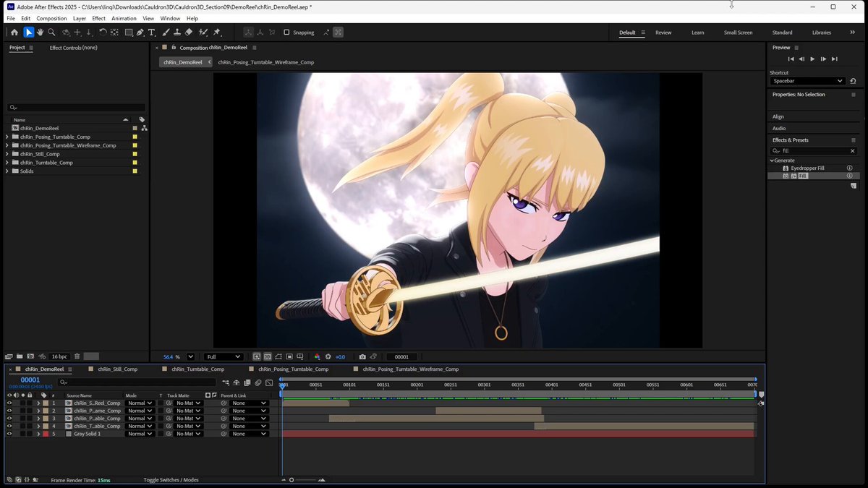
Task: Open the viewer resolution Full dropdown
Action: [223, 356]
